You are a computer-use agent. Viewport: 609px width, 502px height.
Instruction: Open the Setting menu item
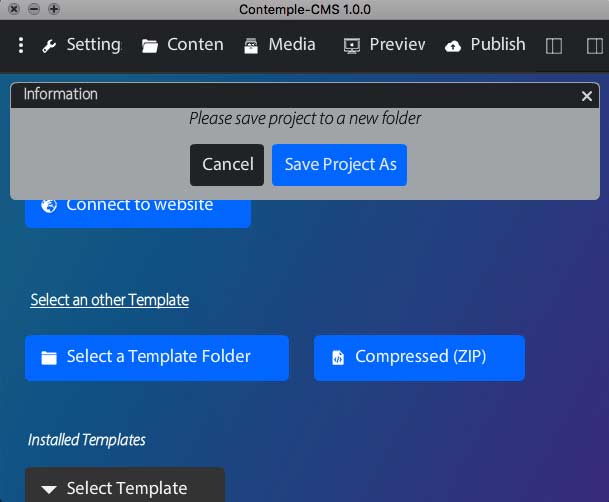tap(93, 45)
